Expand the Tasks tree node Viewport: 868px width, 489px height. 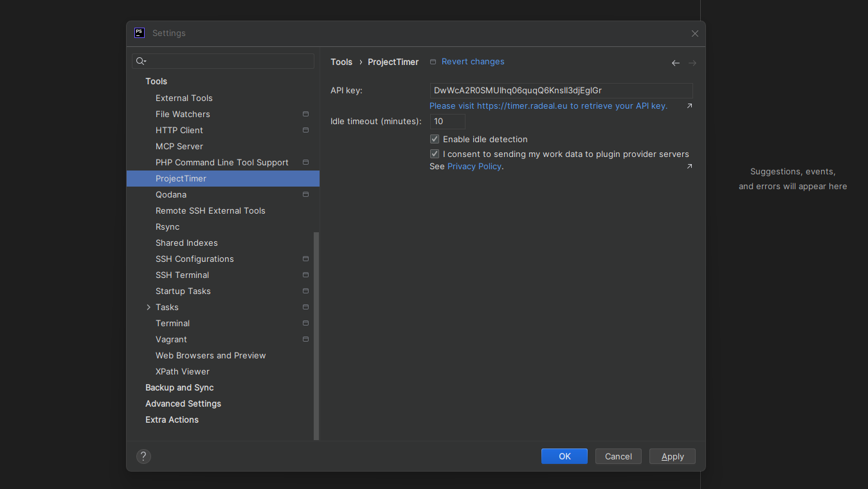(x=149, y=307)
